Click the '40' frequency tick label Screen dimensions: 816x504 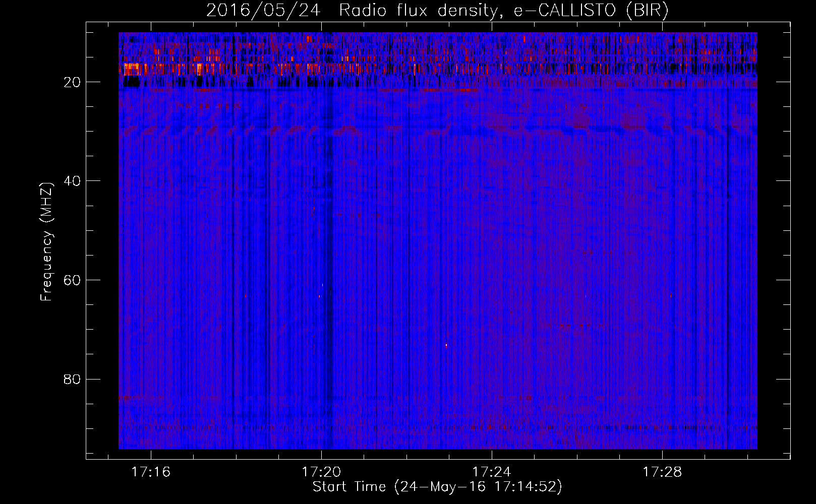tap(73, 181)
